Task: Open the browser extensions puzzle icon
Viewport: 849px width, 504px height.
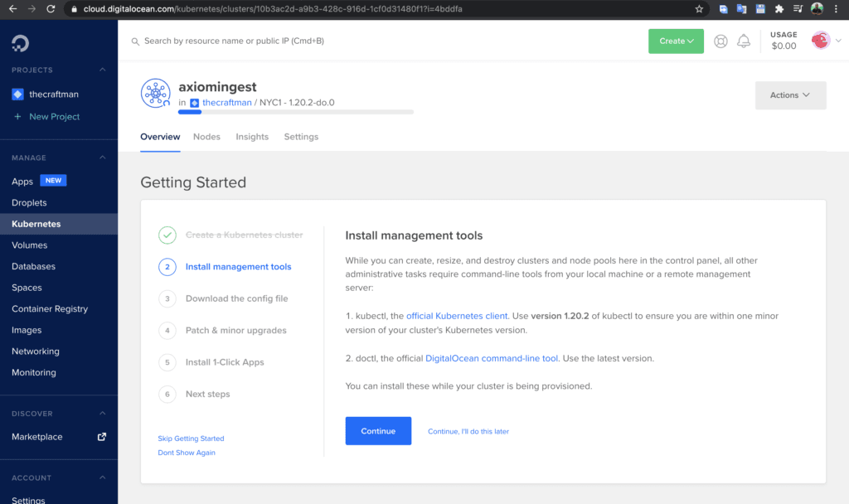Action: [779, 8]
